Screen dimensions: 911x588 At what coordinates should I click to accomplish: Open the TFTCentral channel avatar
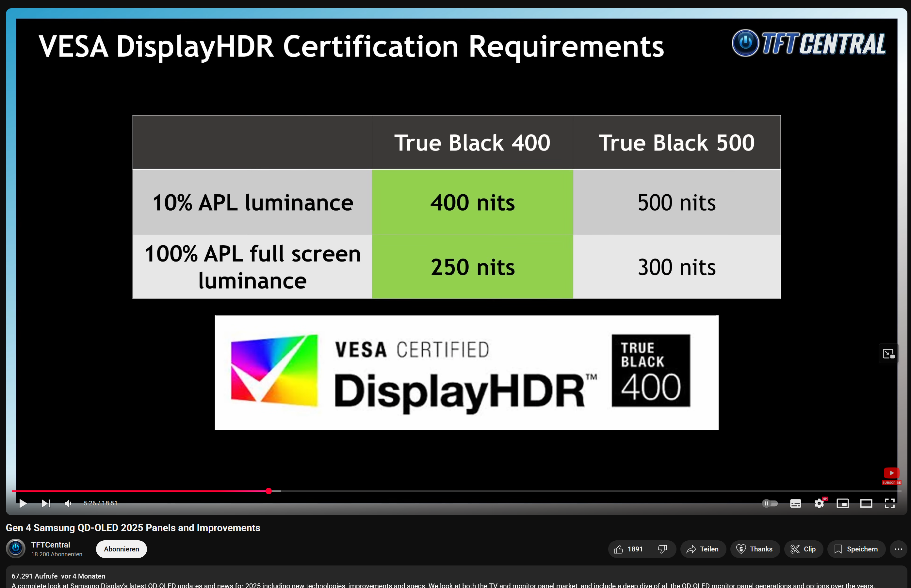(x=16, y=548)
